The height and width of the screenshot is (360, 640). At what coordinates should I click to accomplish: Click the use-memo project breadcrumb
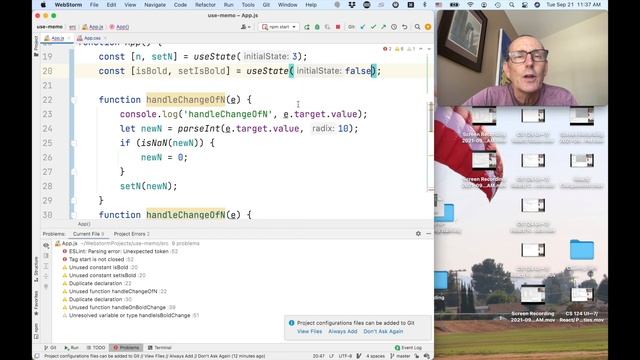[x=49, y=27]
